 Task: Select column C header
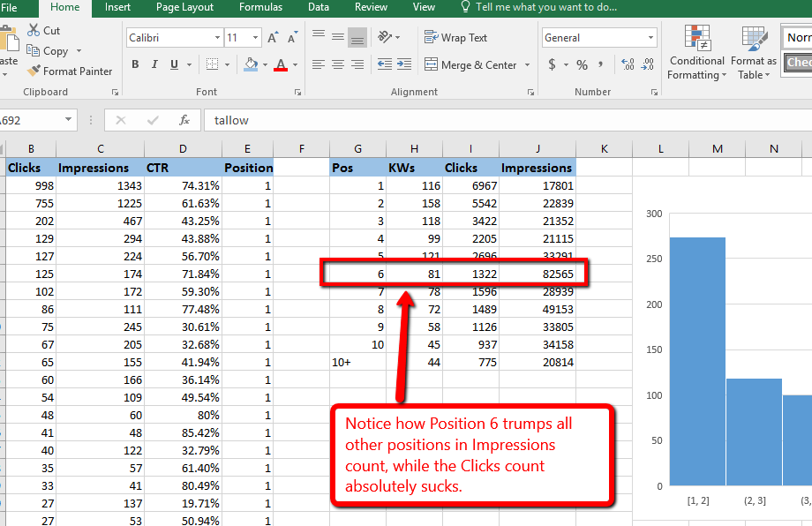point(100,149)
